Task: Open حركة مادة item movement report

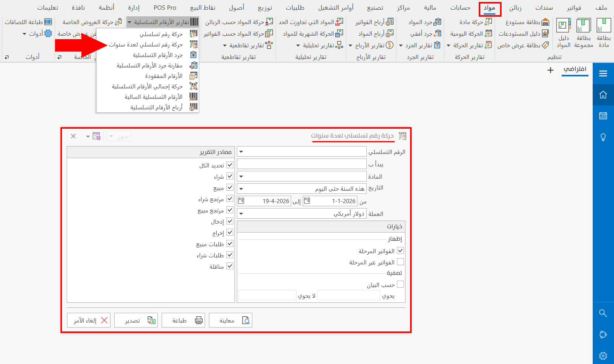Action: pos(476,22)
